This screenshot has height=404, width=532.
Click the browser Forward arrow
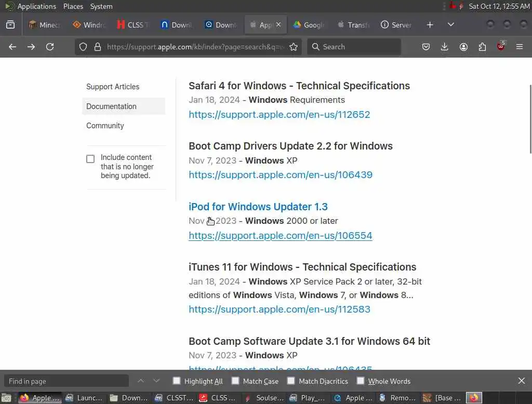pyautogui.click(x=31, y=47)
